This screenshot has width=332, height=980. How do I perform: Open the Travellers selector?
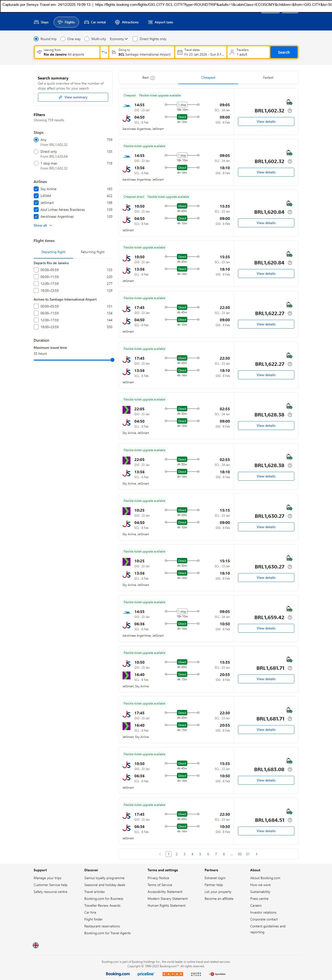[x=248, y=52]
